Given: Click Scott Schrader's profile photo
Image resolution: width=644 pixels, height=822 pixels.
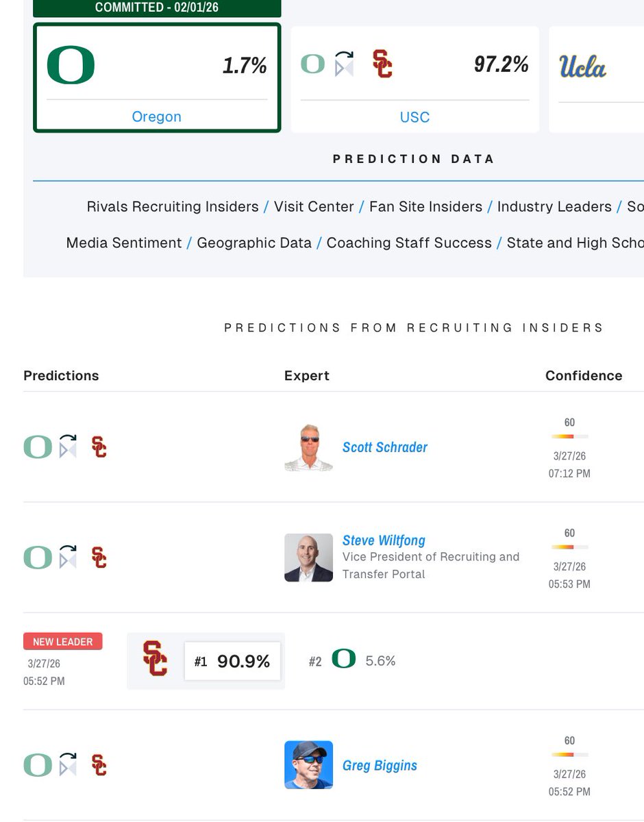Looking at the screenshot, I should pos(308,447).
